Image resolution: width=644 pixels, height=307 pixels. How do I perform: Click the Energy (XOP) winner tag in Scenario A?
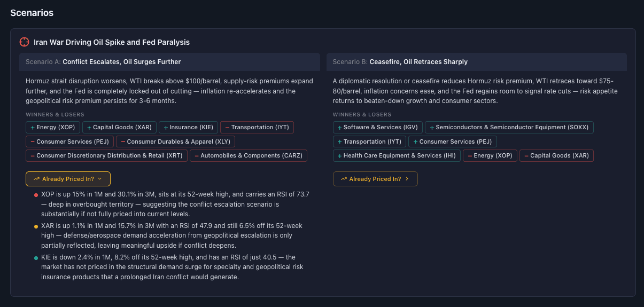[x=53, y=128]
